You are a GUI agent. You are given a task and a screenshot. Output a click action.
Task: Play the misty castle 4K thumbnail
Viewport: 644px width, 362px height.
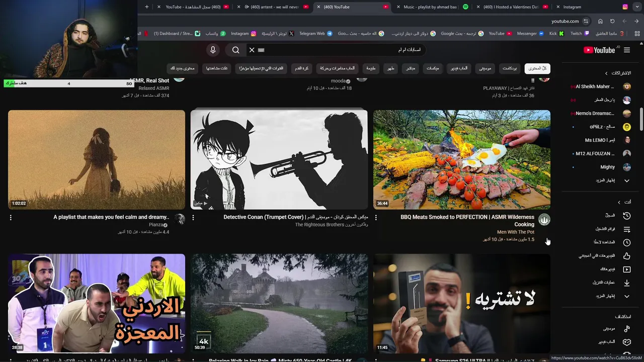click(x=279, y=303)
